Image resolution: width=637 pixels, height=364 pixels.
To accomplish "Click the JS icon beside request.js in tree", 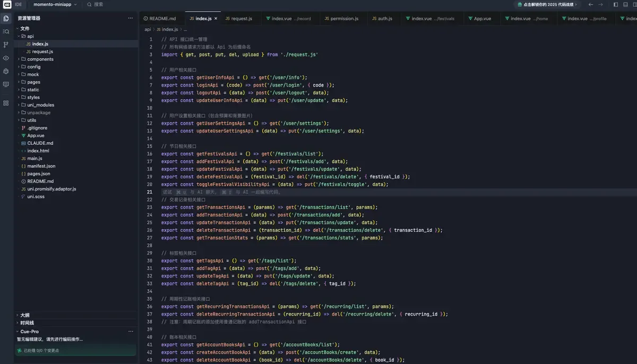I will (28, 51).
